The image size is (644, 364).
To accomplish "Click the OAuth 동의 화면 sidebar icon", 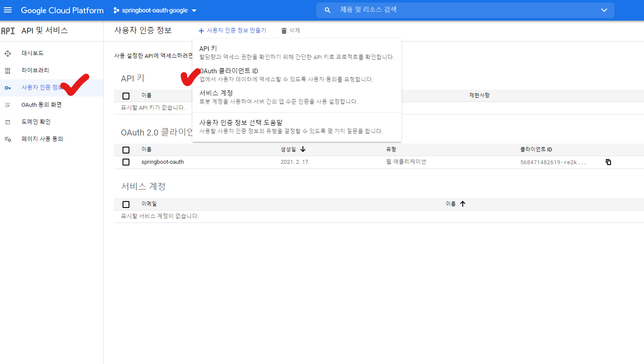I will click(8, 105).
